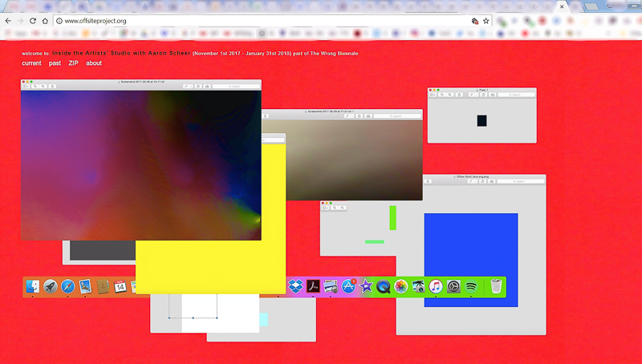The height and width of the screenshot is (364, 642).
Task: Click the App Store dock icon
Action: (348, 286)
